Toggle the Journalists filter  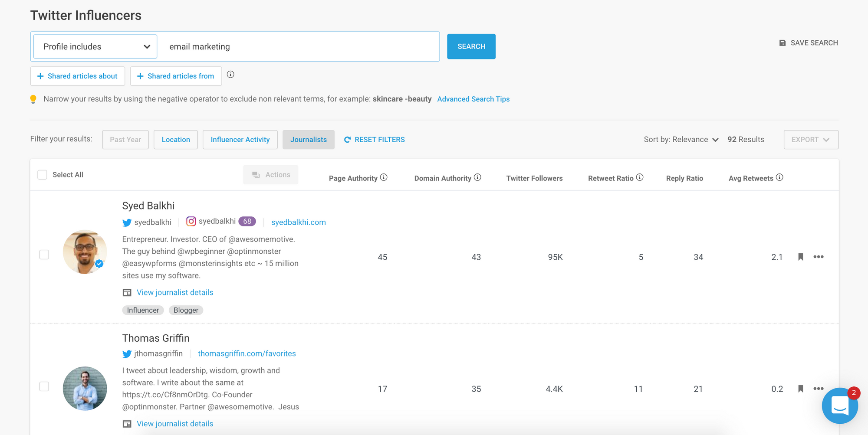[x=309, y=140]
